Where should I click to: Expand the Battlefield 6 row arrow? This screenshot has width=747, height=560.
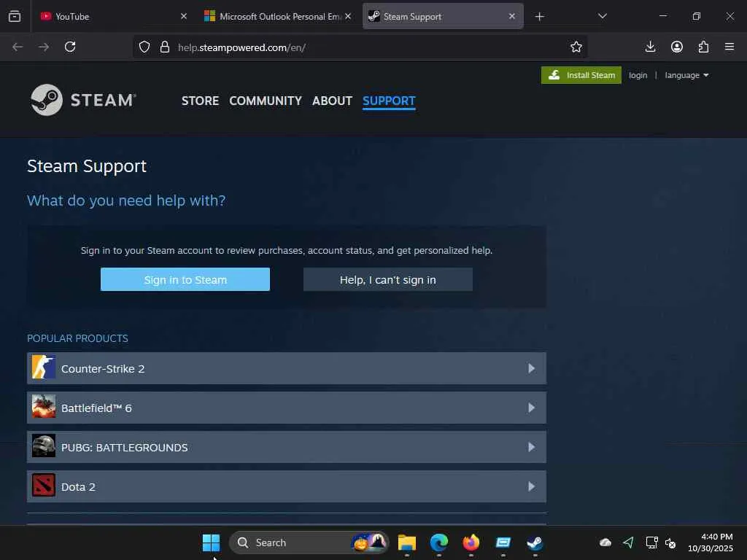[x=531, y=408]
